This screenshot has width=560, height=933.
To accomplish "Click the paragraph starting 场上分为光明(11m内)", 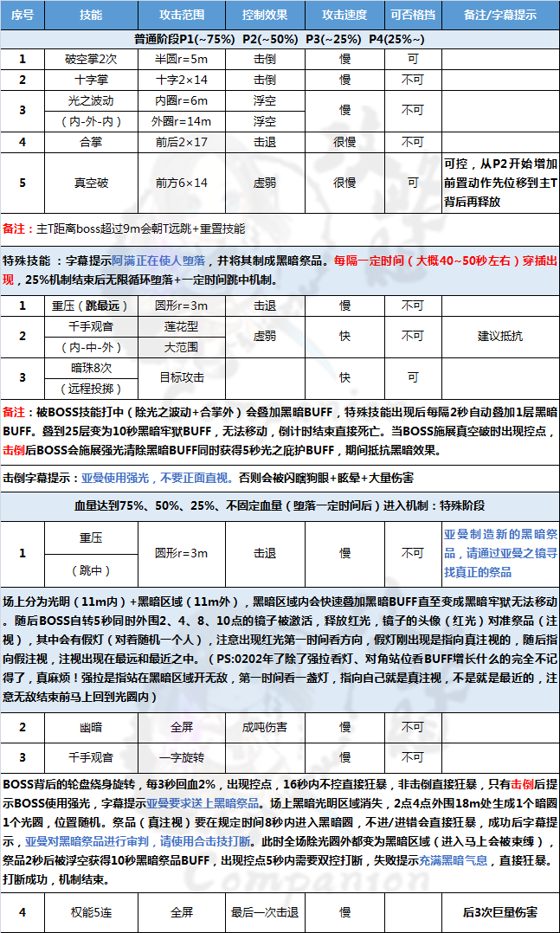I will coord(280,648).
